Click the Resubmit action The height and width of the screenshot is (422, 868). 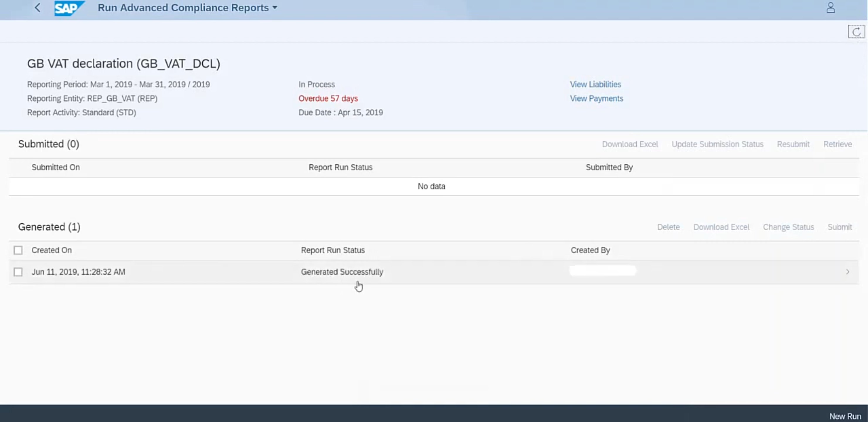[793, 144]
